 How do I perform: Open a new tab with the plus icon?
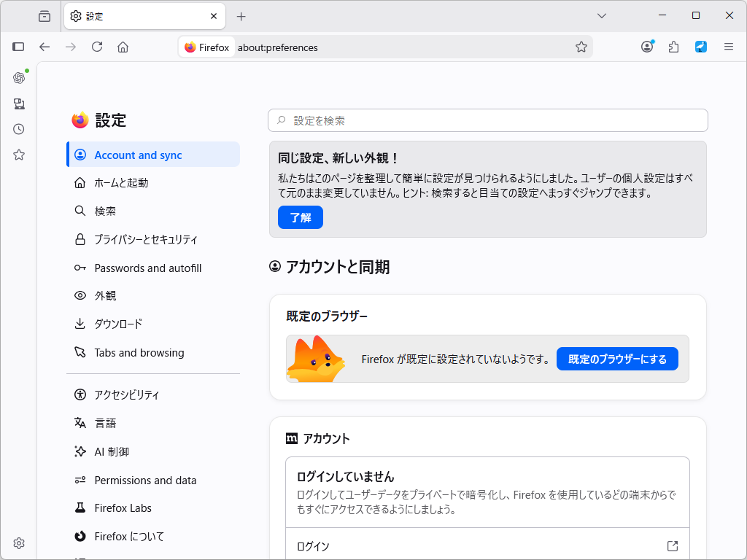coord(241,17)
